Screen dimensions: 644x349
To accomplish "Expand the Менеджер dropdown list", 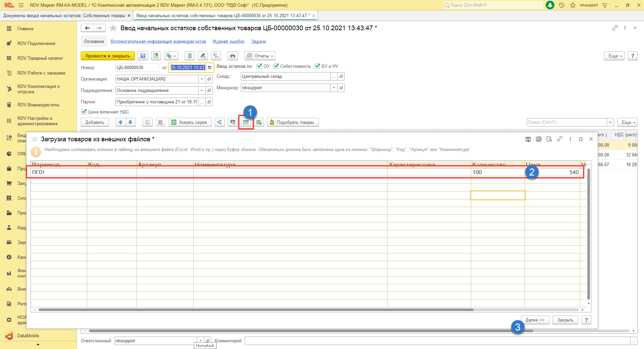I will (x=334, y=88).
